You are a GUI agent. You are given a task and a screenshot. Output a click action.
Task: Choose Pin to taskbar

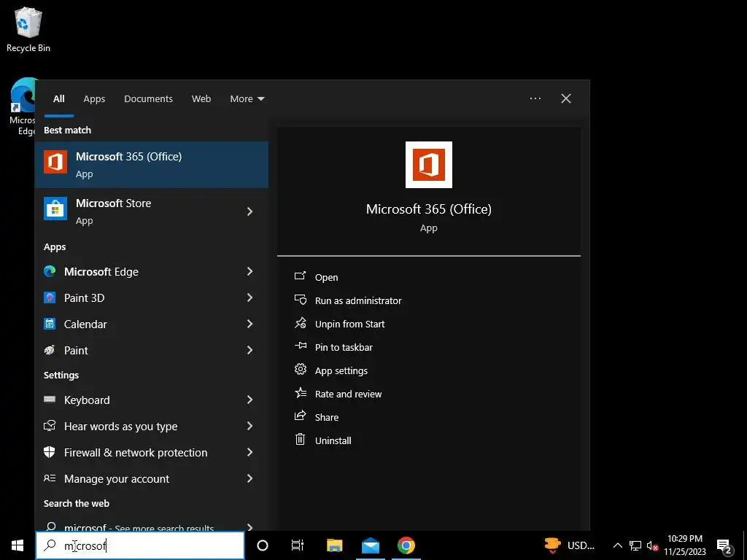[344, 347]
